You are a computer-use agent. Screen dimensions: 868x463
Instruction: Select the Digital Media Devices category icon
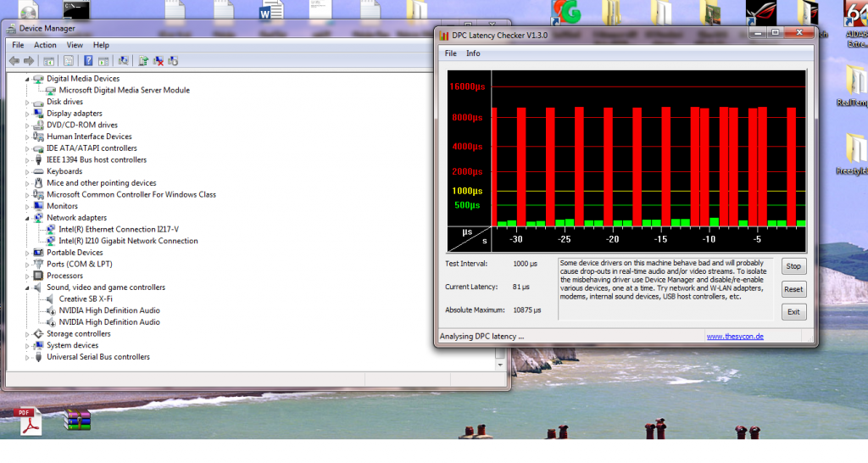[x=38, y=79]
